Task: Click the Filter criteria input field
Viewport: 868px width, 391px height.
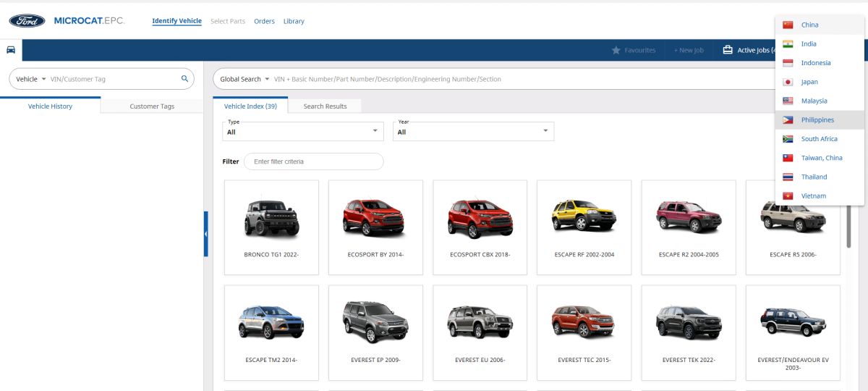Action: coord(313,161)
